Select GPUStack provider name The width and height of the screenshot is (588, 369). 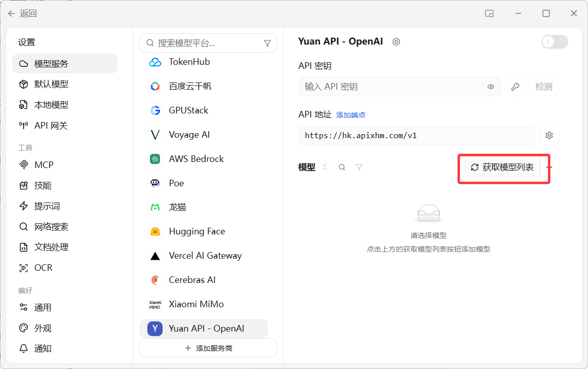click(188, 110)
